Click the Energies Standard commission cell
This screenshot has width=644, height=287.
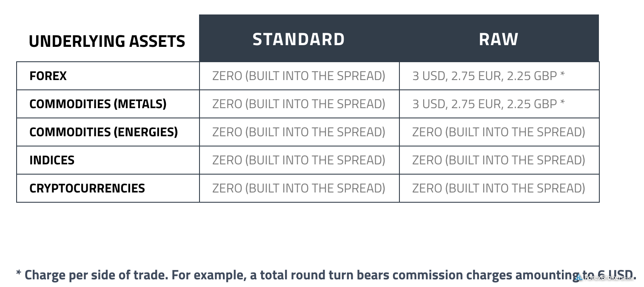[x=299, y=132]
